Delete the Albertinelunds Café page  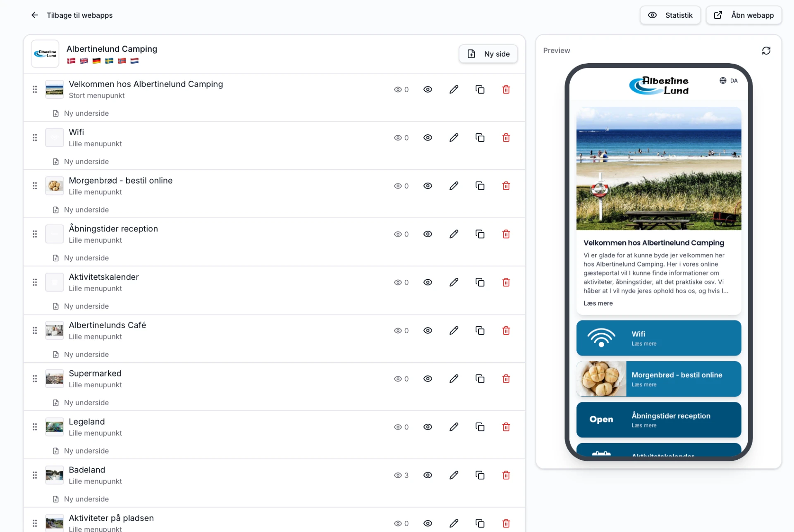(x=506, y=331)
